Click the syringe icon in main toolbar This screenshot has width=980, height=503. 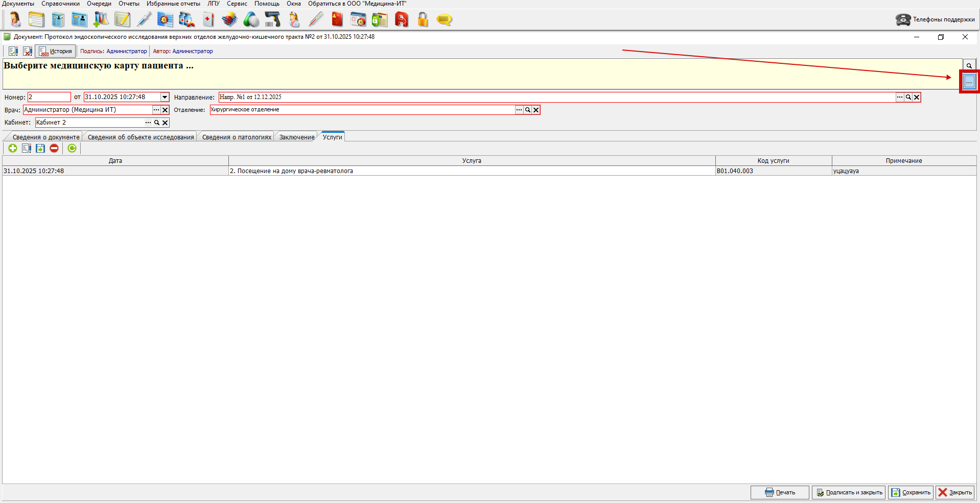click(x=144, y=20)
